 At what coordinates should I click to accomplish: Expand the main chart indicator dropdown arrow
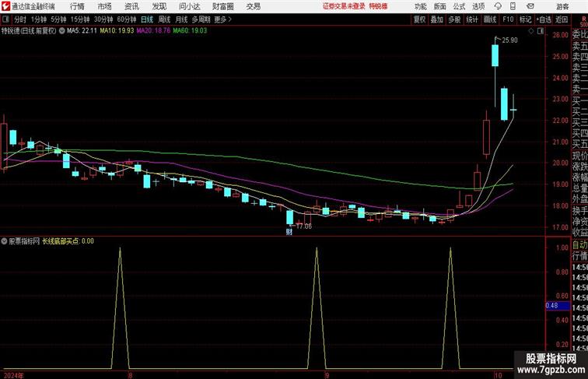[62, 31]
